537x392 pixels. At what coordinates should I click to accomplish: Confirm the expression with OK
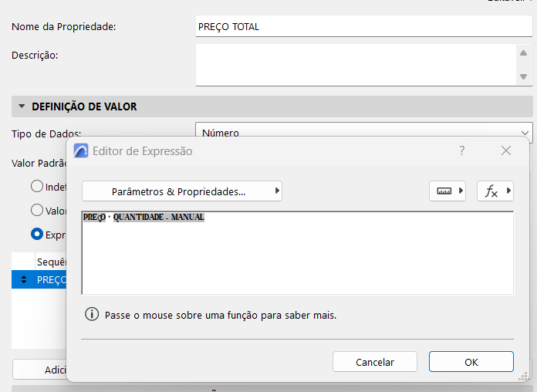(471, 362)
